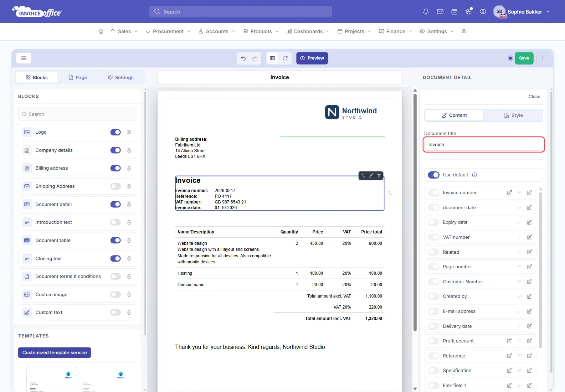The image size is (565, 392).
Task: Enable the Shipping Address toggle
Action: click(x=115, y=186)
